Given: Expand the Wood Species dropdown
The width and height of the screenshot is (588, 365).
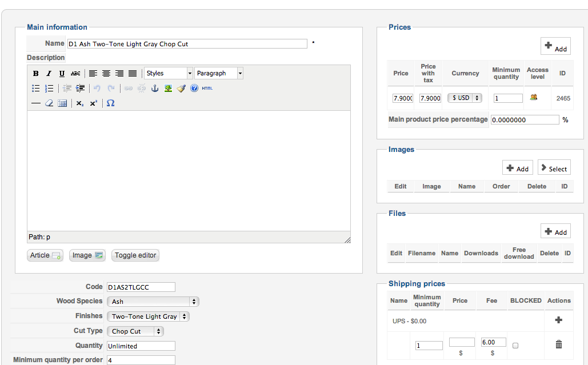Looking at the screenshot, I should (x=153, y=302).
